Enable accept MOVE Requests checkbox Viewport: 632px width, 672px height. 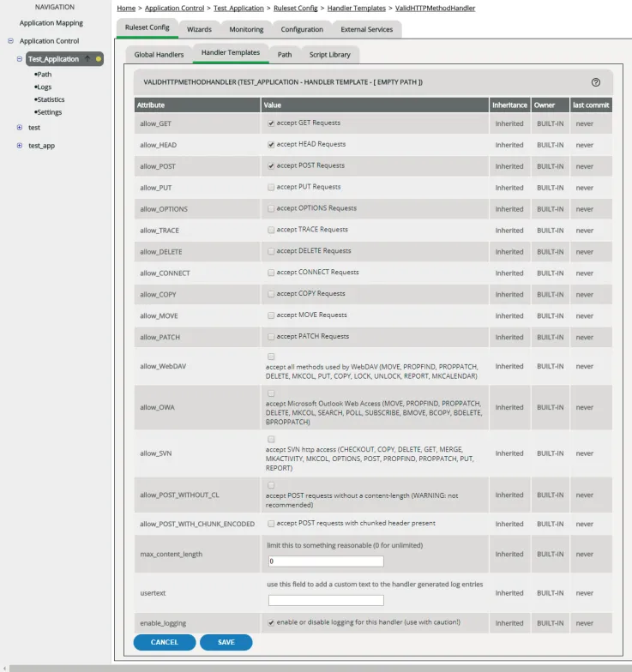271,315
